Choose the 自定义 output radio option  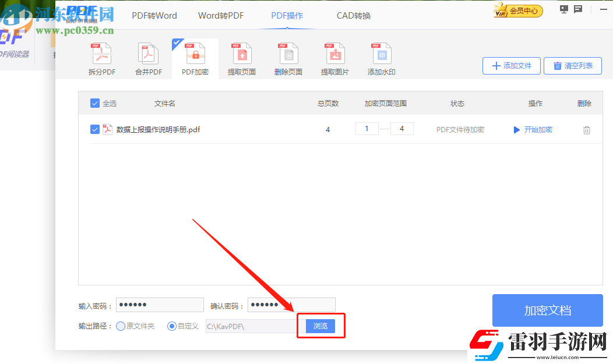pyautogui.click(x=172, y=326)
